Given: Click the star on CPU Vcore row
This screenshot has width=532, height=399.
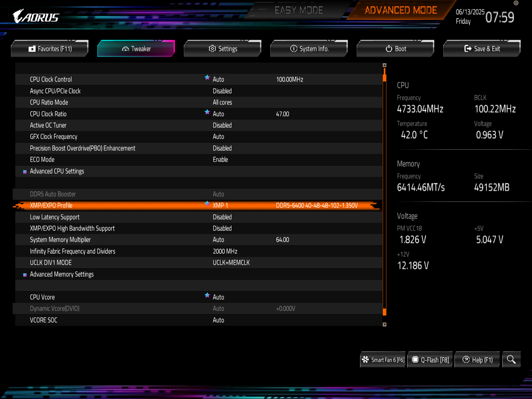Looking at the screenshot, I should click(x=207, y=295).
